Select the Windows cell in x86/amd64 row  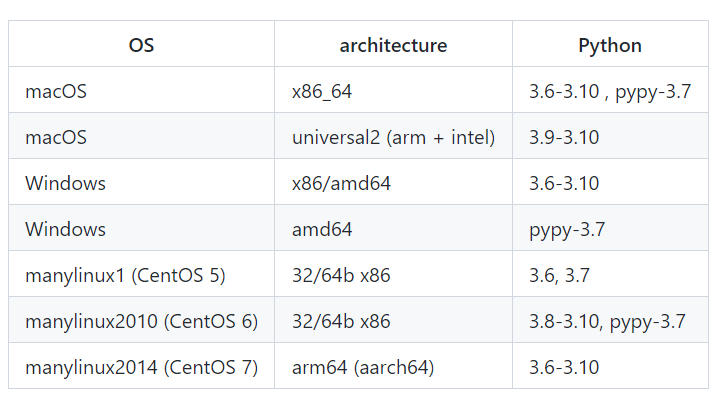[x=141, y=182]
